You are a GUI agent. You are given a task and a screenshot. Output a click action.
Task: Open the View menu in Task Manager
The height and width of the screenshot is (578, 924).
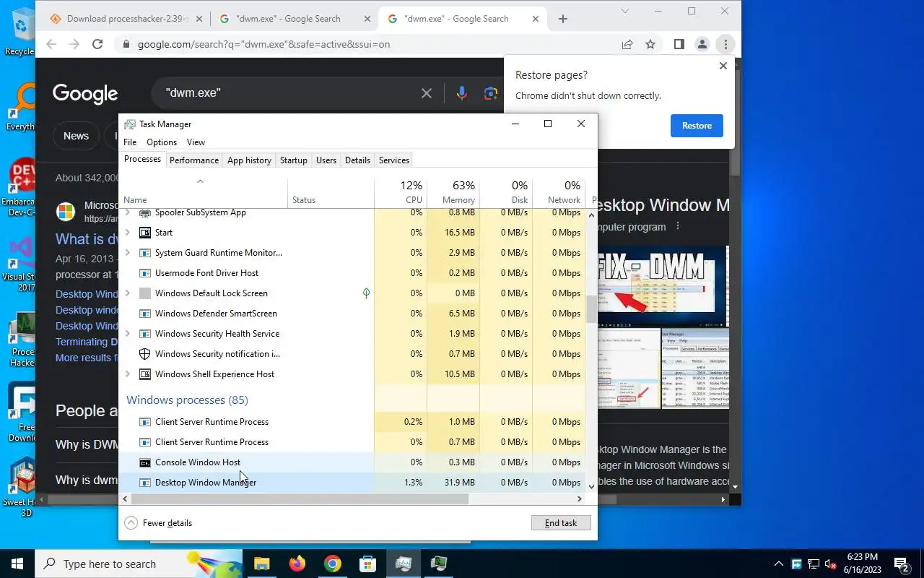196,142
